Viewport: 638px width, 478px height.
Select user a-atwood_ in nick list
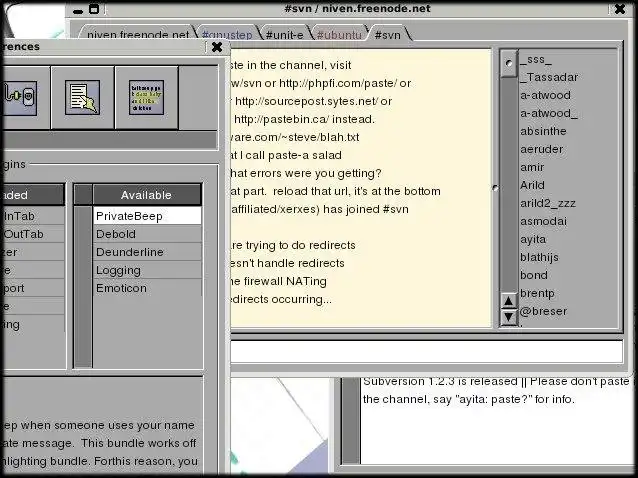click(548, 113)
